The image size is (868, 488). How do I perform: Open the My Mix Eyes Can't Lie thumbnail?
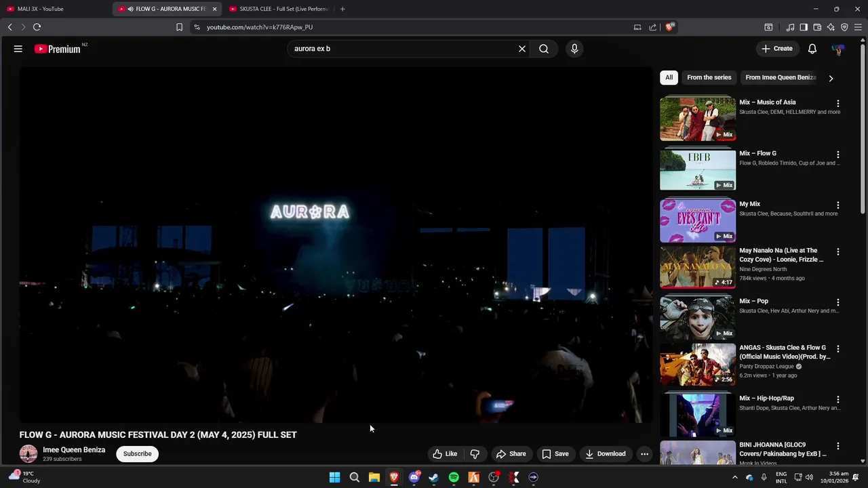tap(698, 220)
